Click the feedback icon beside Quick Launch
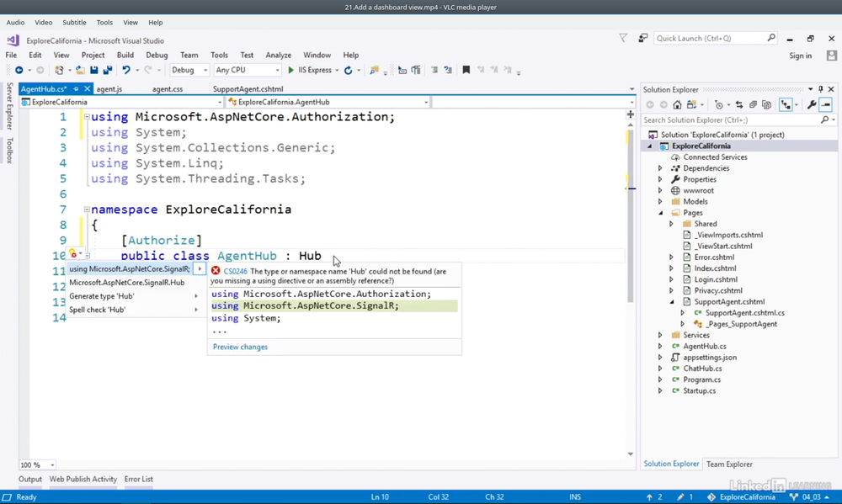The image size is (842, 504). coord(643,38)
